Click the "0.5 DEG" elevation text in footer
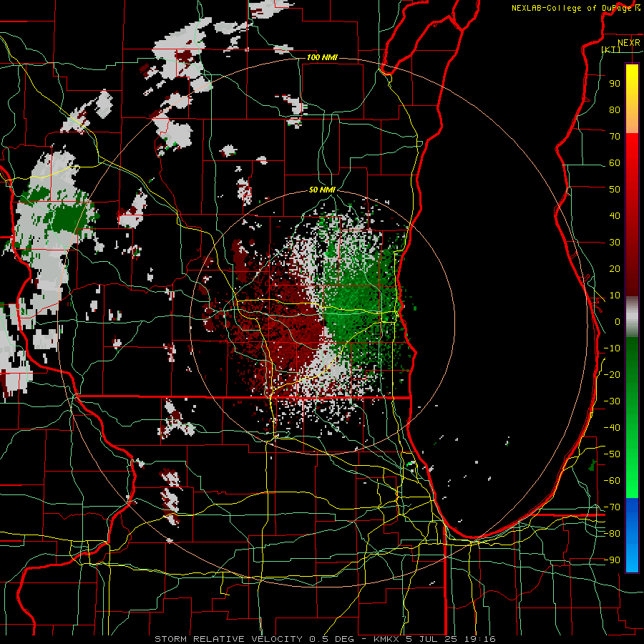644x644 pixels. click(333, 639)
